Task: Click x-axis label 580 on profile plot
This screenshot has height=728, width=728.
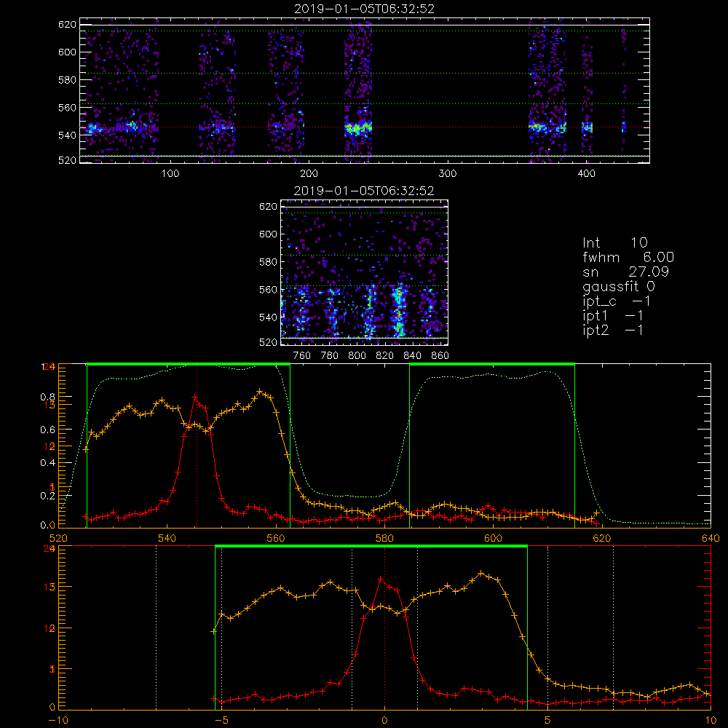Action: click(384, 538)
